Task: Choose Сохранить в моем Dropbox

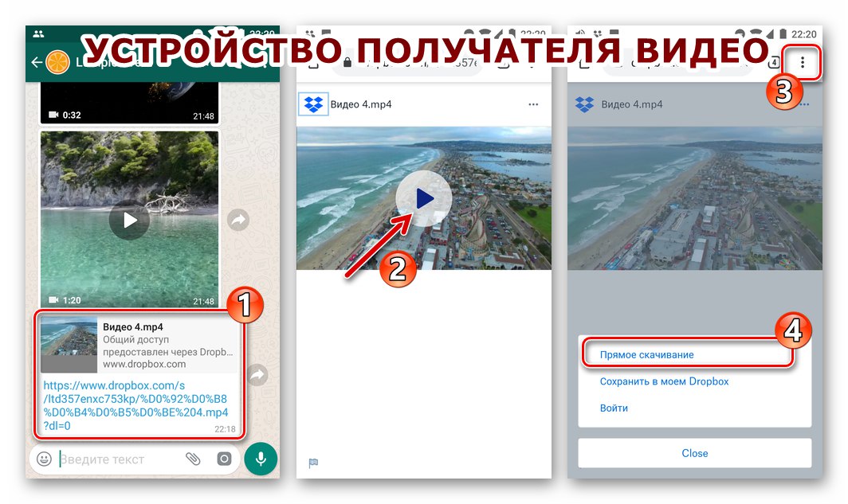Action: [664, 381]
